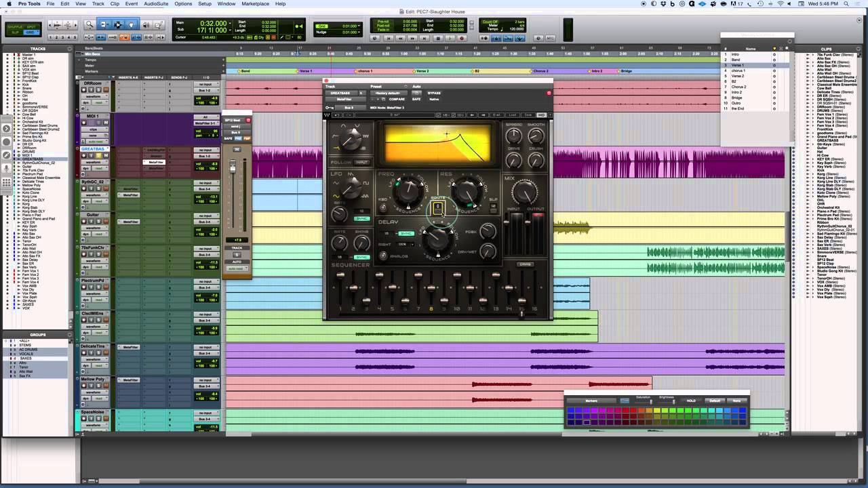Toggle the DELAY SYNC button
The height and width of the screenshot is (488, 868).
click(x=406, y=233)
